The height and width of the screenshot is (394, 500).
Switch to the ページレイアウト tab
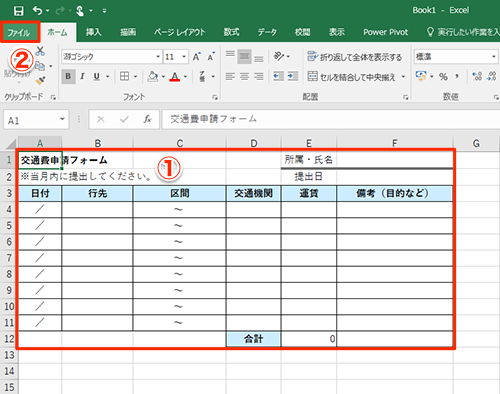point(180,32)
